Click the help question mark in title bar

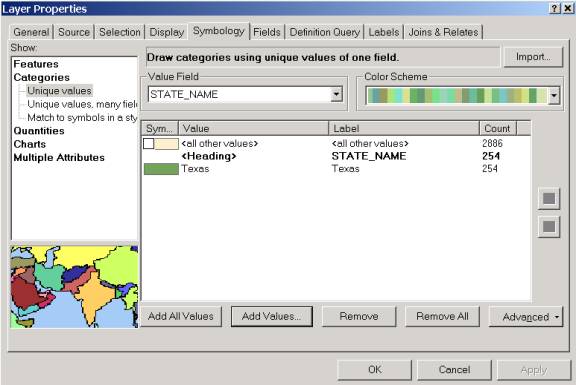[x=555, y=8]
